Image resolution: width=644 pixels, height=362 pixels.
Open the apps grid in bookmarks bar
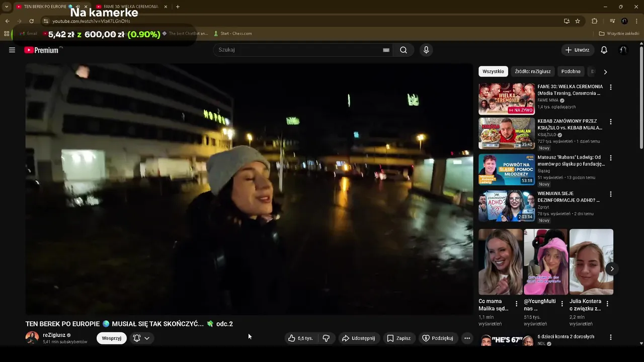pyautogui.click(x=7, y=34)
